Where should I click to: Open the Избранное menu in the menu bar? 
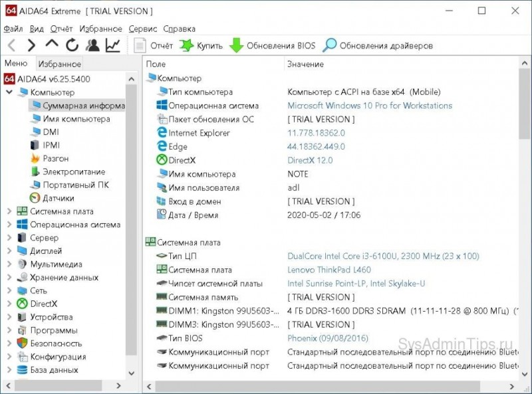coord(101,29)
